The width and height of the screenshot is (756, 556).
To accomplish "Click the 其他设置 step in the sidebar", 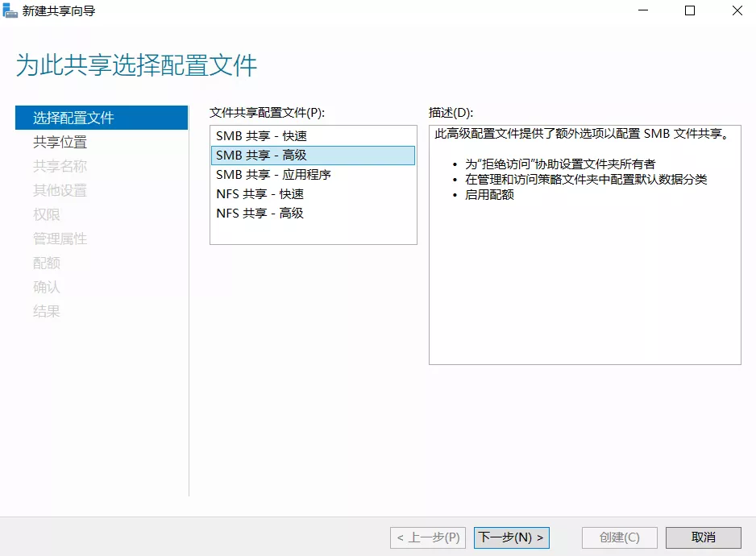I will 60,190.
